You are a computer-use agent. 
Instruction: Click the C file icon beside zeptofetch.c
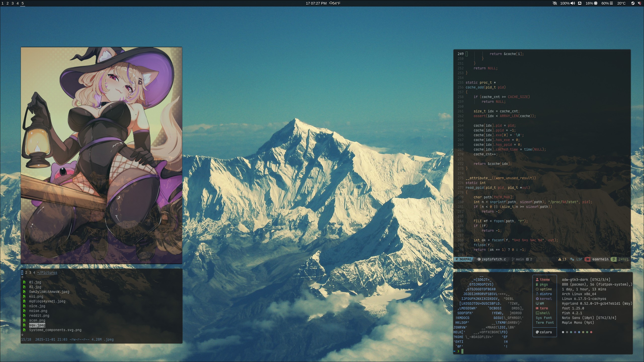click(x=479, y=259)
